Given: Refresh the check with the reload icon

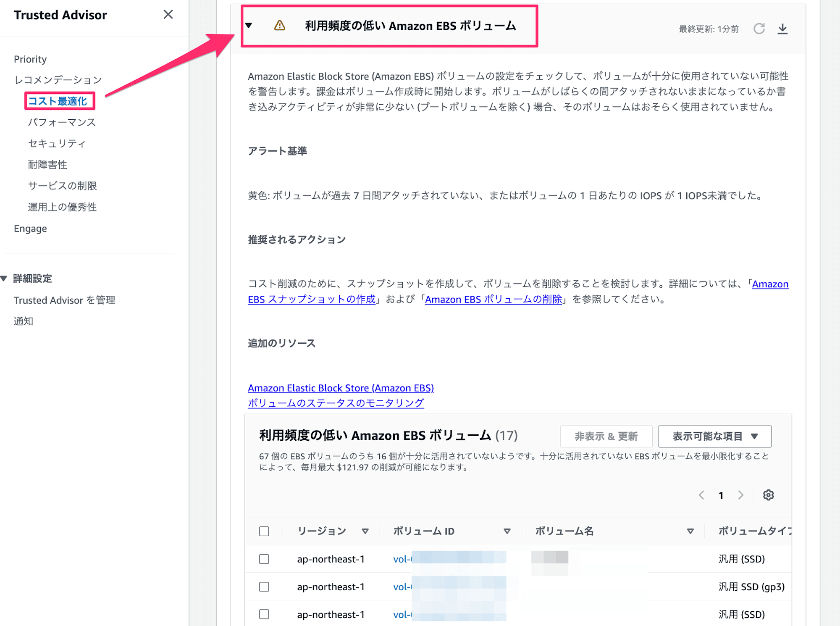Looking at the screenshot, I should 759,29.
